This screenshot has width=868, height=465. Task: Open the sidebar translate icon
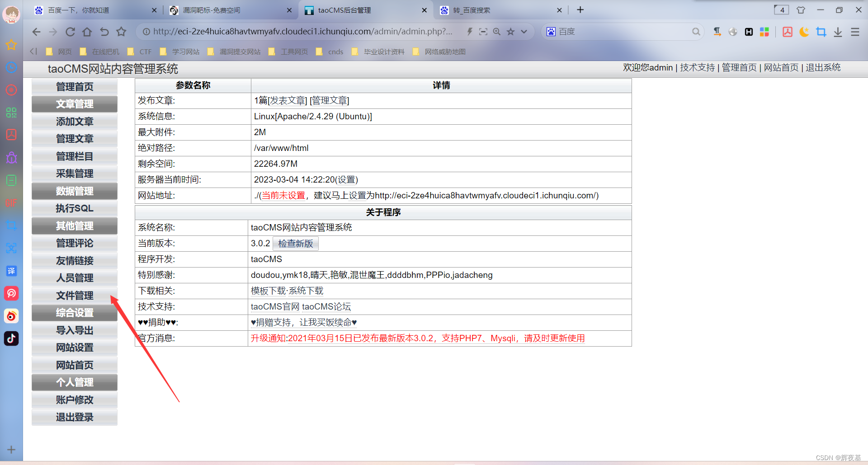[11, 271]
